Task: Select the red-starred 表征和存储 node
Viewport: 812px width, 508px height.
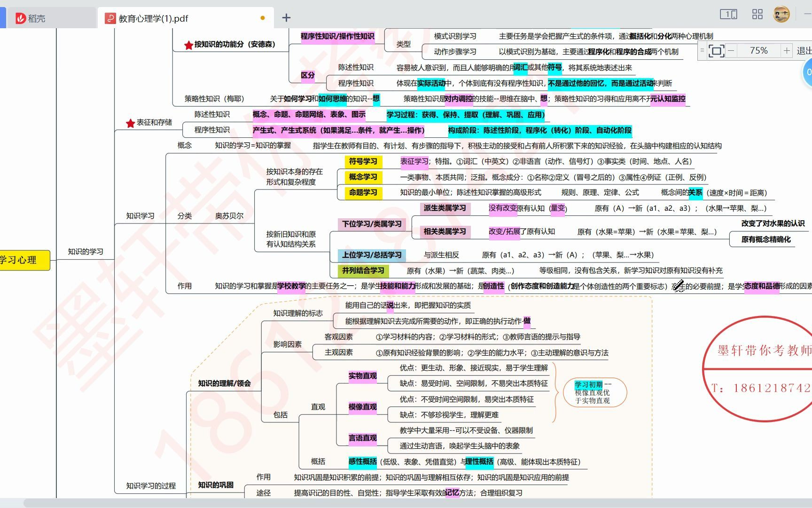Action: tap(149, 123)
